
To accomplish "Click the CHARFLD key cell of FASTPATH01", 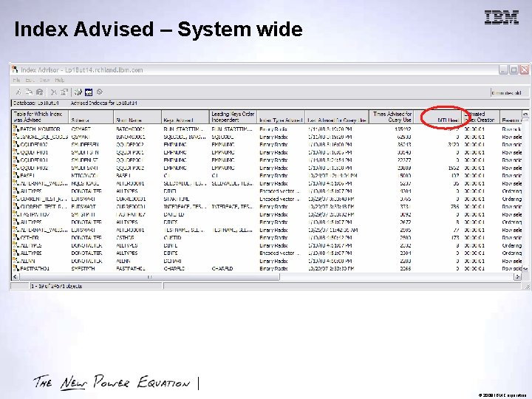I will (x=174, y=268).
